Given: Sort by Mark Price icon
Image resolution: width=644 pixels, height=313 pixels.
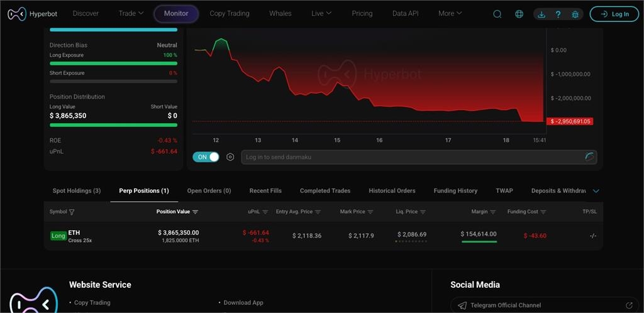Looking at the screenshot, I should [370, 212].
